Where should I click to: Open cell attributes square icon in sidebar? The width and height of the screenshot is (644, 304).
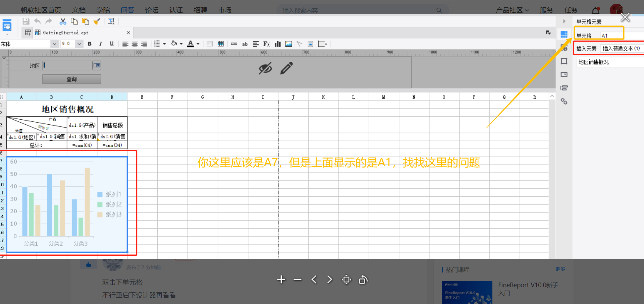point(564,61)
